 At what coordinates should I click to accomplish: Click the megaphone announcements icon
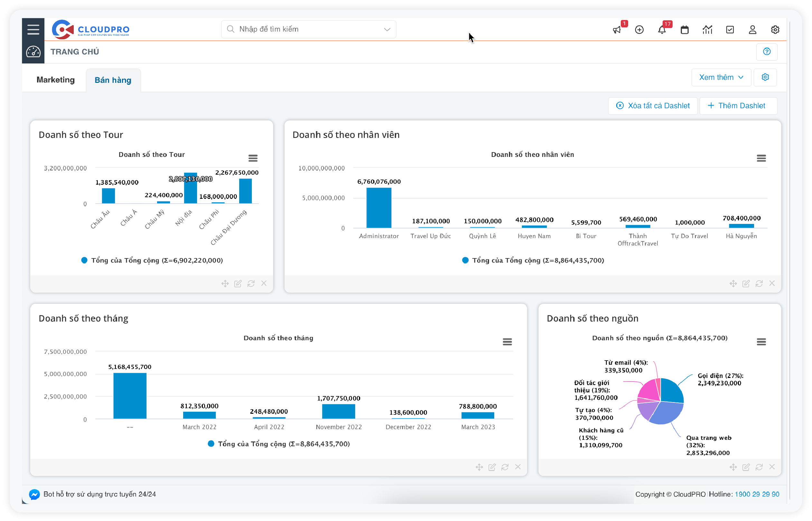pos(617,30)
